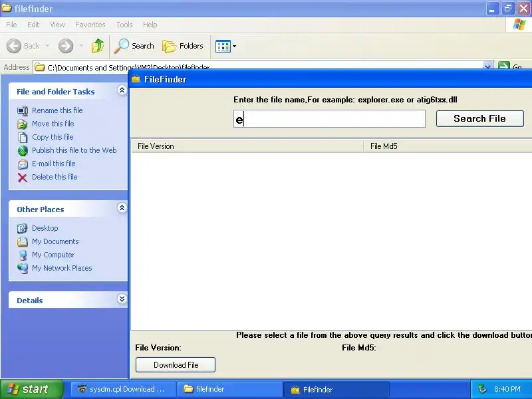Go to My Documents link

pos(55,241)
